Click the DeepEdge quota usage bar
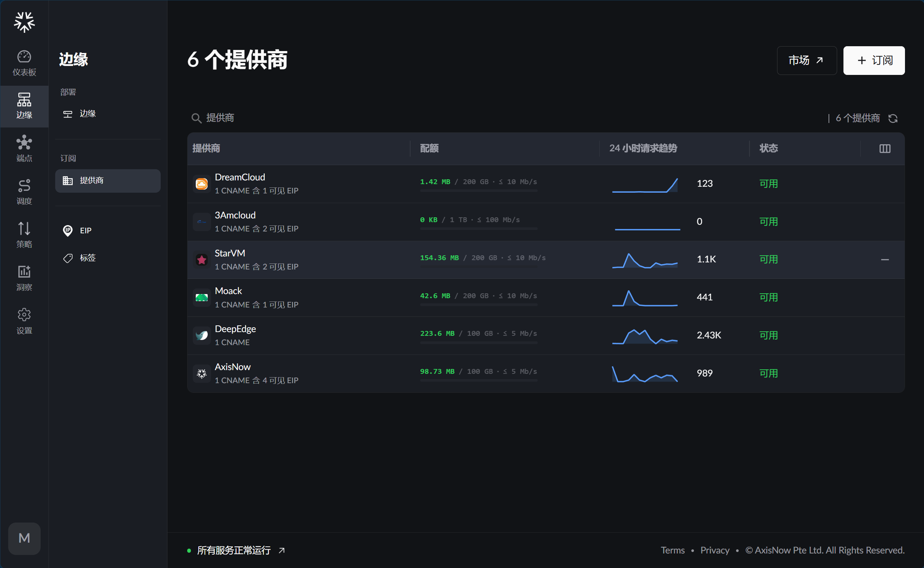The height and width of the screenshot is (568, 924). pos(478,343)
